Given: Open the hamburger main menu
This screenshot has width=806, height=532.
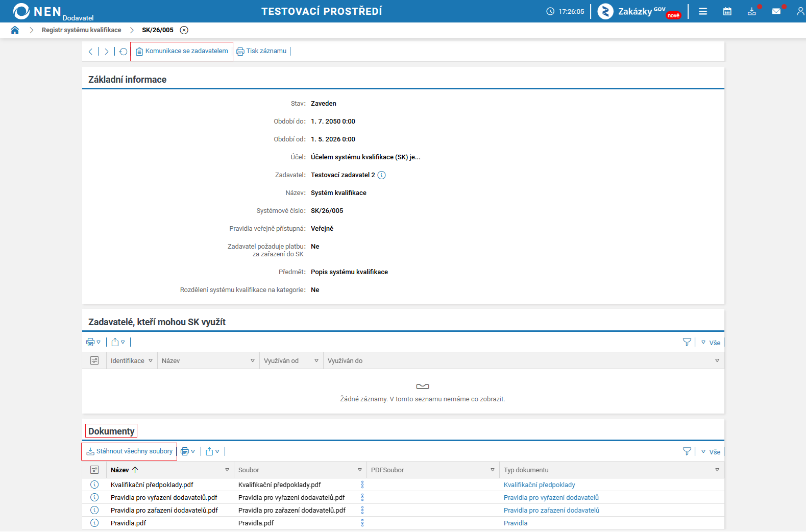Looking at the screenshot, I should click(x=703, y=11).
